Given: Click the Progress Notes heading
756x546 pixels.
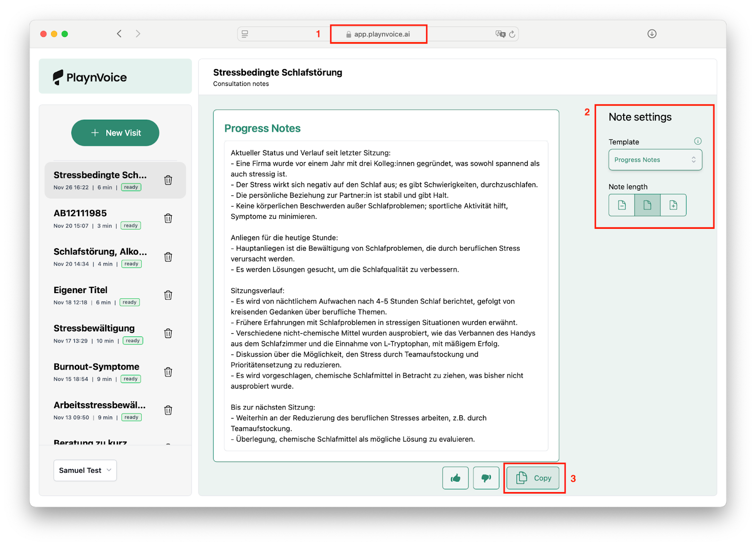Looking at the screenshot, I should (262, 128).
